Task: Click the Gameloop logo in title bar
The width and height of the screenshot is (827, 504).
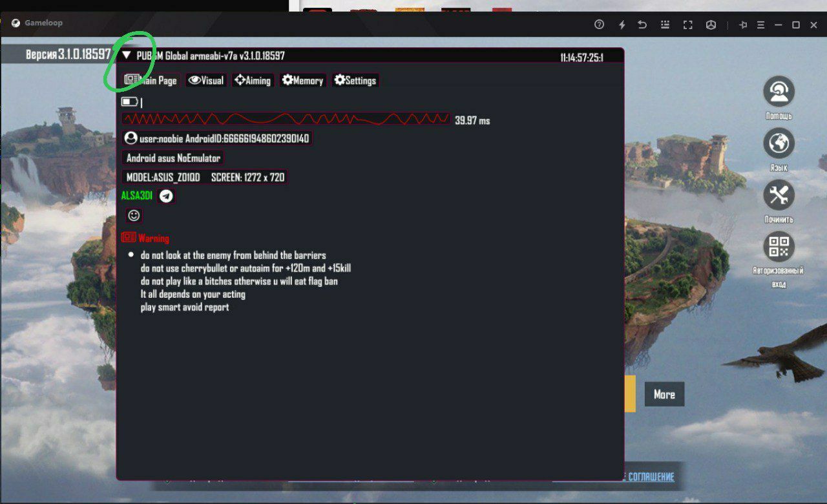Action: click(16, 23)
